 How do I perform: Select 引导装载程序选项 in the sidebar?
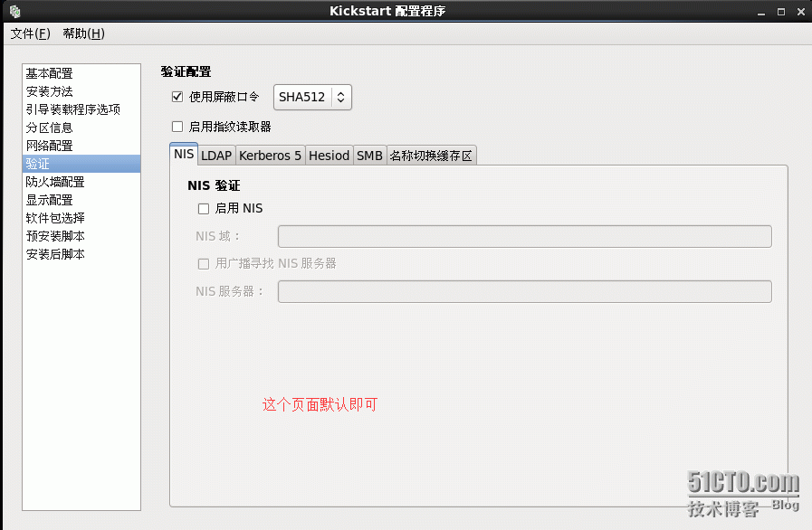(81, 109)
